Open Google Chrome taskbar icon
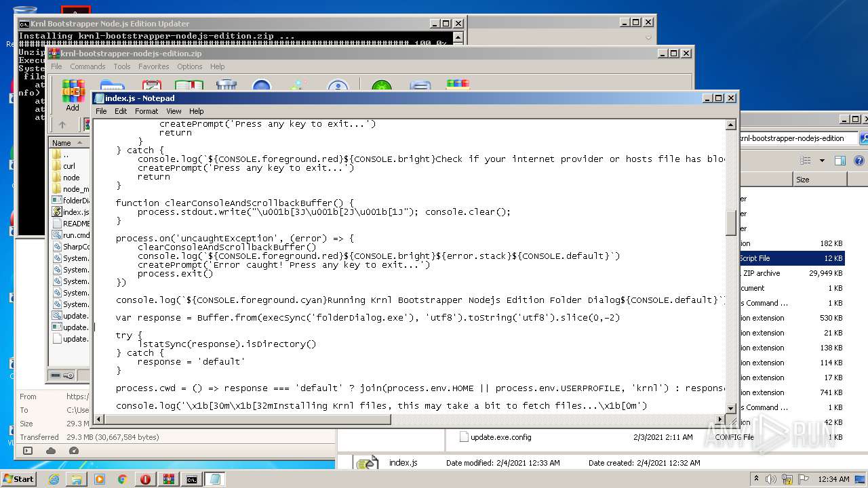868x488 pixels. click(x=123, y=479)
